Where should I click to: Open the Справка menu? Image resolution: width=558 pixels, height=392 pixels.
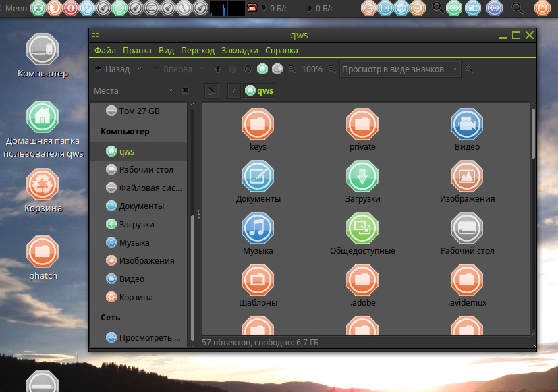[x=281, y=51]
